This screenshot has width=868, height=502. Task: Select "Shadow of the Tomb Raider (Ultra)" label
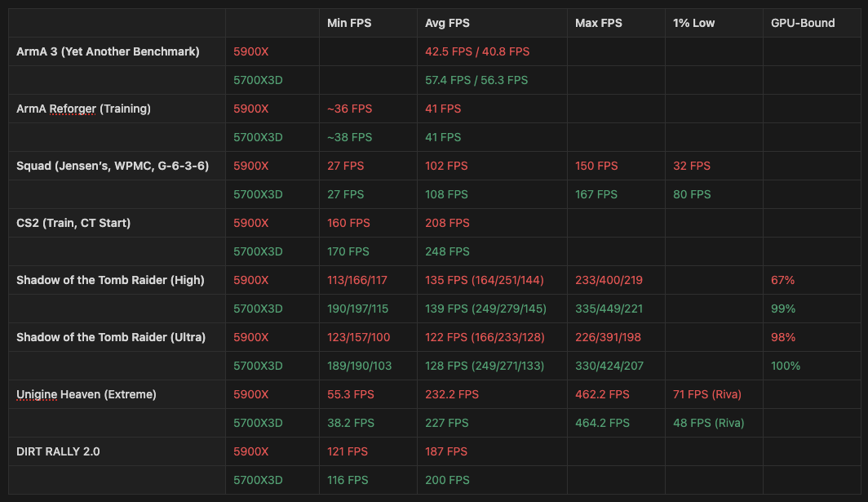pyautogui.click(x=111, y=337)
